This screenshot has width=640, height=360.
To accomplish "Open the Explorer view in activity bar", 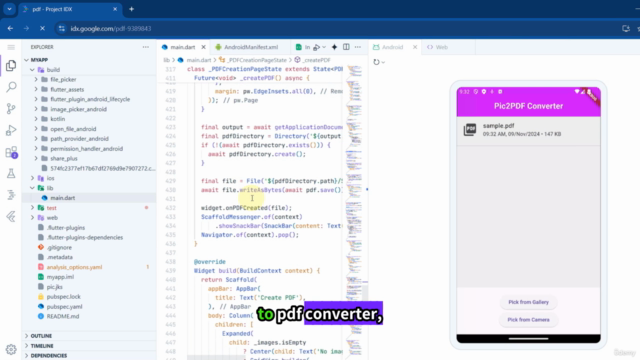I will pos(11,65).
